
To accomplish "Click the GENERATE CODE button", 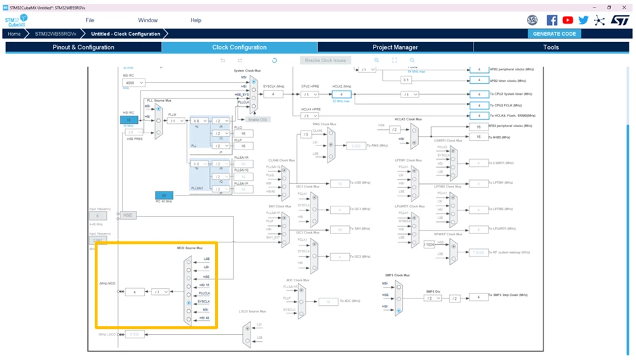I will click(554, 34).
